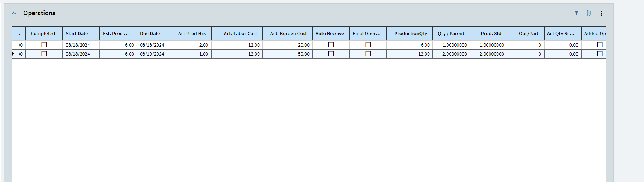Open the Operations grid filter icon
Viewport: 644px width, 182px height.
pyautogui.click(x=576, y=13)
